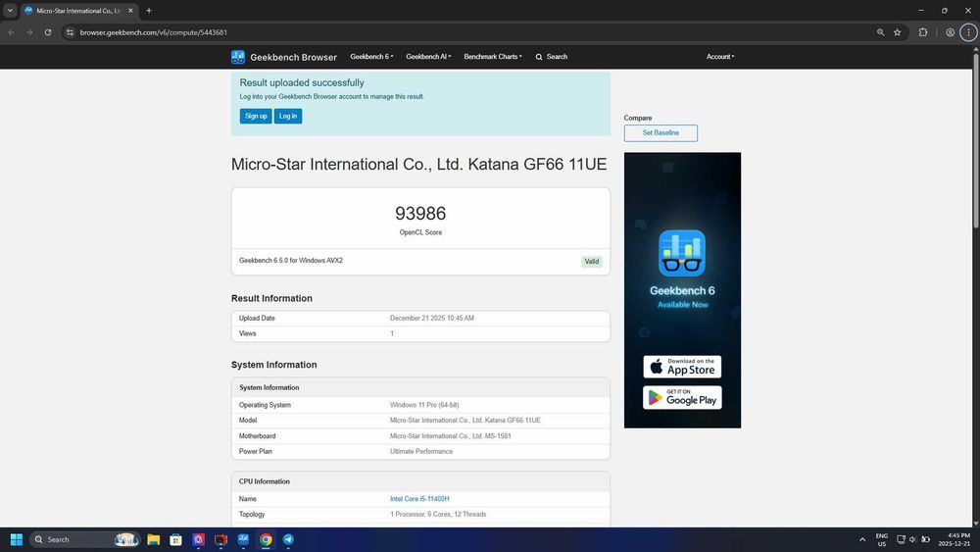
Task: Click 'Windows 11 Pro (64-bit)' value
Action: coord(424,405)
